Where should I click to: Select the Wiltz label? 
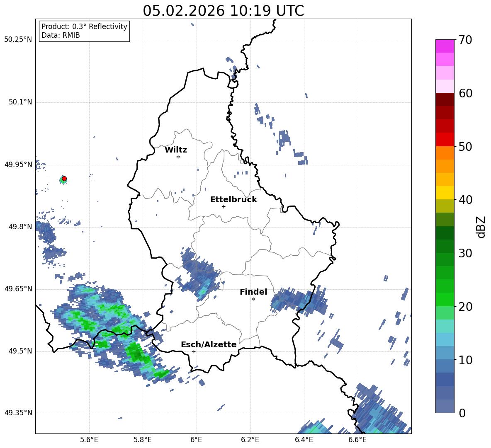(176, 150)
